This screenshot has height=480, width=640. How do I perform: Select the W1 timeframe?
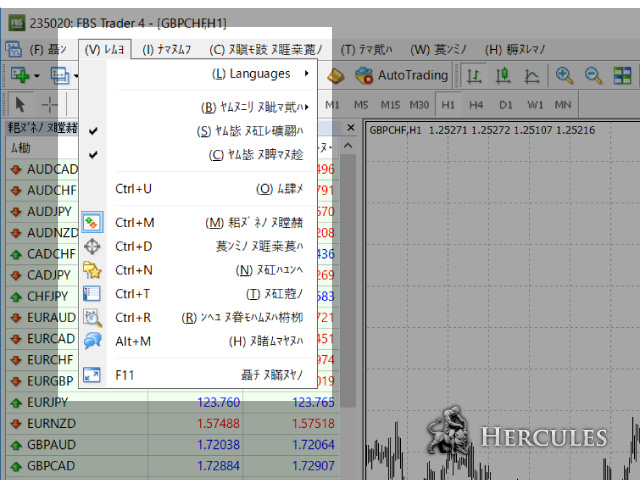[x=535, y=105]
